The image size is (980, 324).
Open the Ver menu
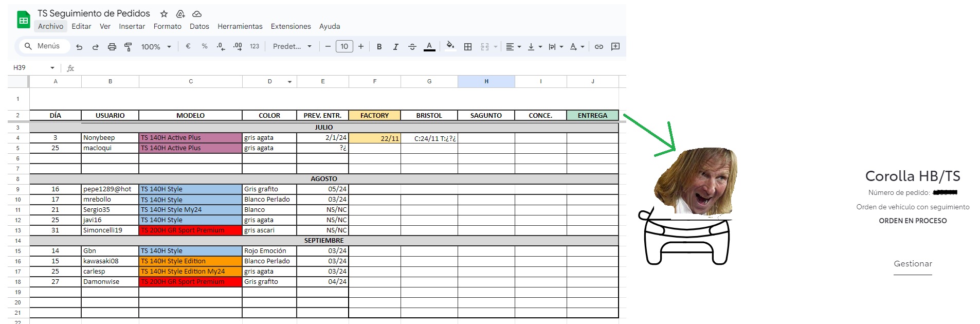105,26
